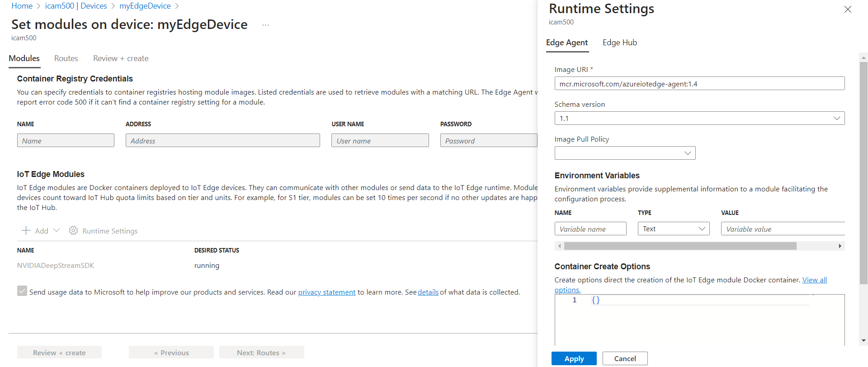Click the bottom Review + create button
The image size is (868, 367).
(x=59, y=353)
